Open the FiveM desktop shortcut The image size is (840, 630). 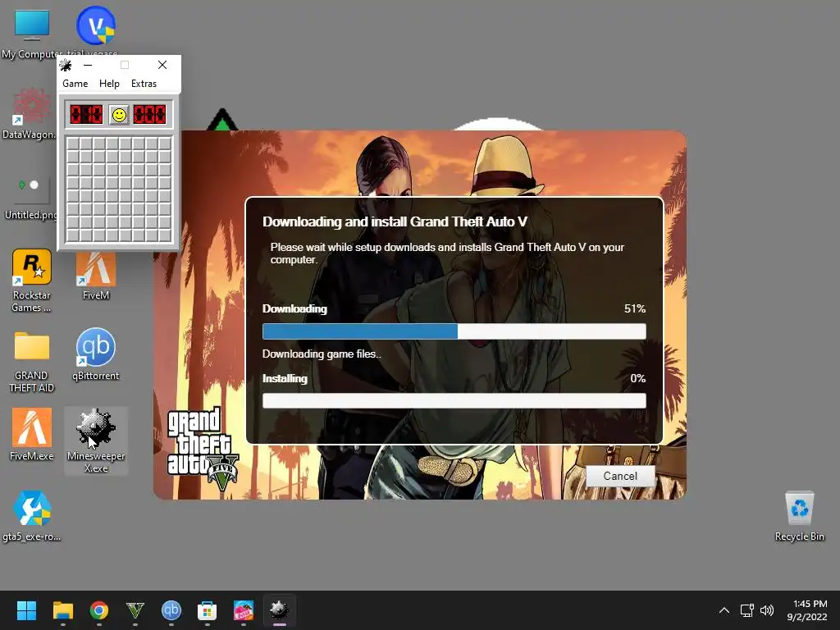(x=96, y=276)
